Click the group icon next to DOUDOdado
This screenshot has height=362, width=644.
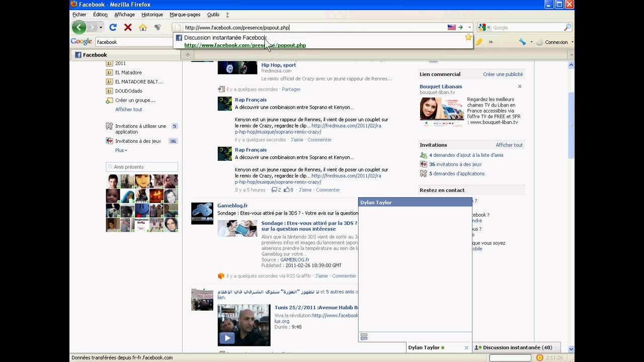tap(110, 91)
